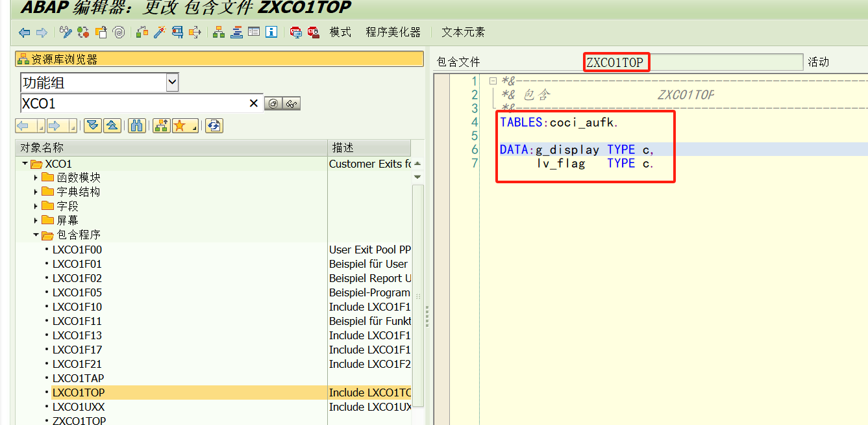This screenshot has height=425, width=868.
Task: Click the Active/Inactive switch icon
Action: click(x=83, y=32)
